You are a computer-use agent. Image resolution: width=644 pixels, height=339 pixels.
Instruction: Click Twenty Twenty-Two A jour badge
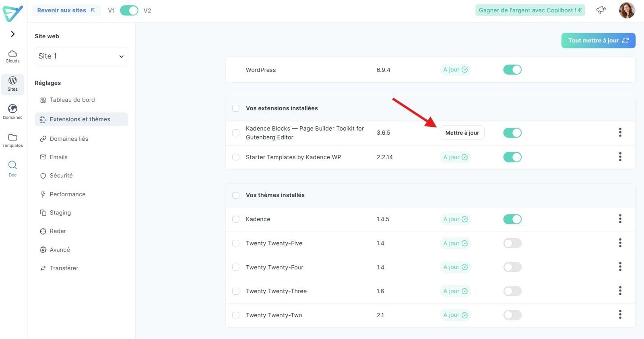tap(455, 315)
